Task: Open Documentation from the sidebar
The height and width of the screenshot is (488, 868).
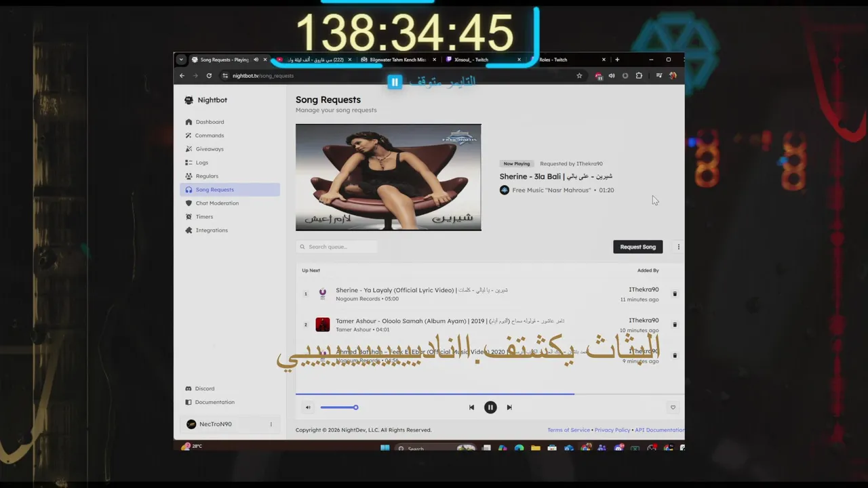Action: coord(210,402)
